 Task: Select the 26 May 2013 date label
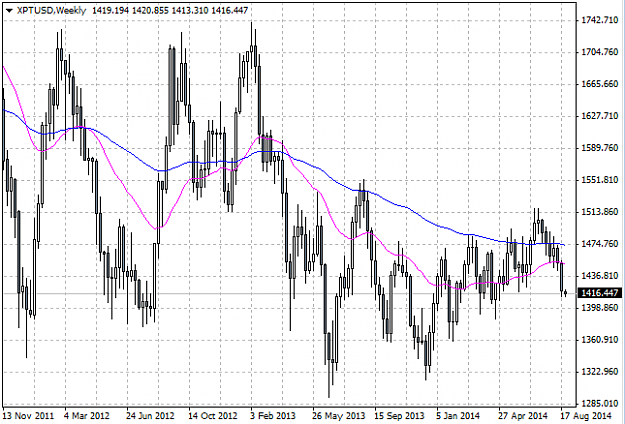338,416
